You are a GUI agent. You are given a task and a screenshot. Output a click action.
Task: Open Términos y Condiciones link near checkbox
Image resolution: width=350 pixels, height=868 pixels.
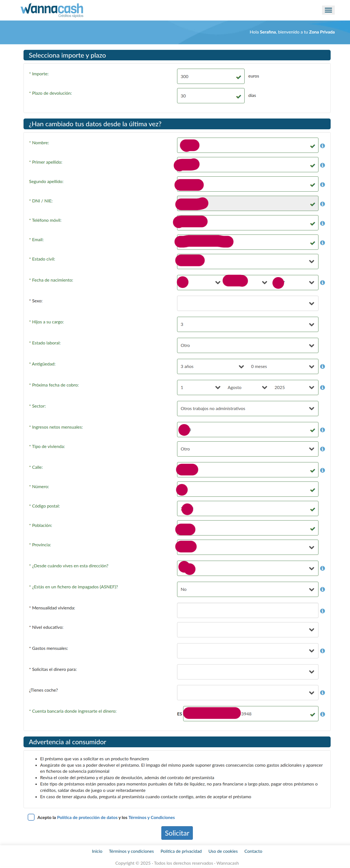[151, 817]
